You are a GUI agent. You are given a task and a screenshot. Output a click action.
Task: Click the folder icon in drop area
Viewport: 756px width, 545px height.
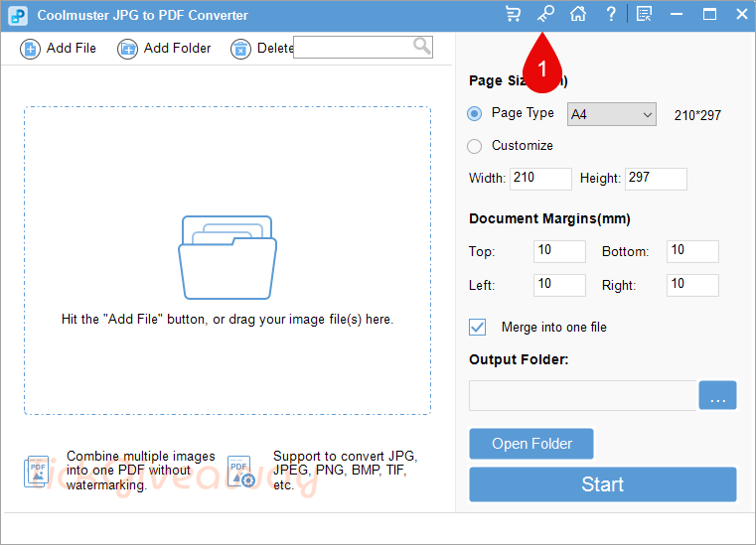tap(227, 257)
